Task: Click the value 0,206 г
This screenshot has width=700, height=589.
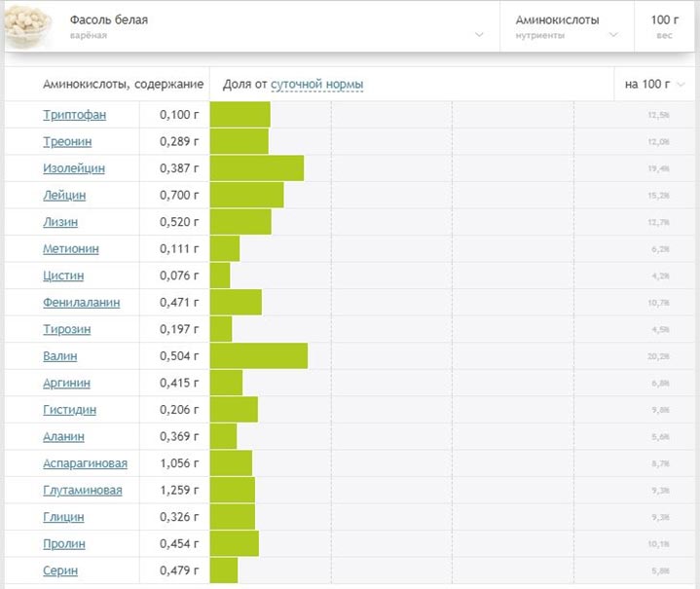Action: pyautogui.click(x=179, y=410)
